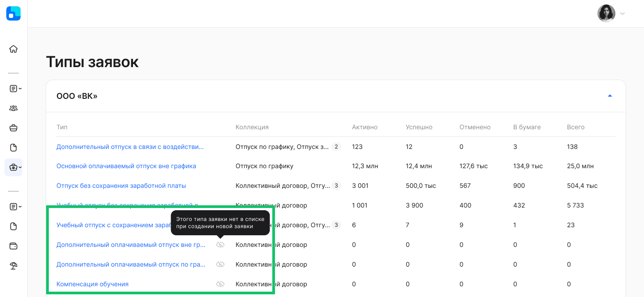644x297 pixels.
Task: Click the Отпуск по графику cell of Основной отпуск
Action: (x=264, y=166)
